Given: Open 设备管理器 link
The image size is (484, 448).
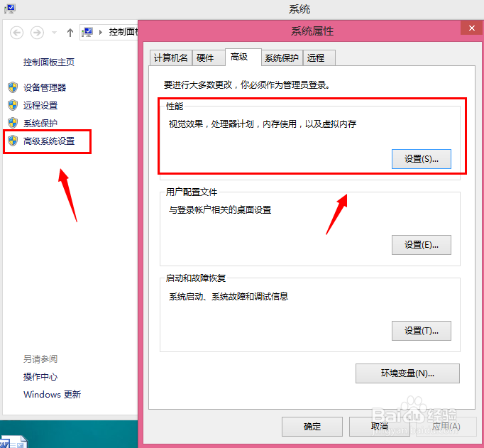Looking at the screenshot, I should tap(45, 87).
